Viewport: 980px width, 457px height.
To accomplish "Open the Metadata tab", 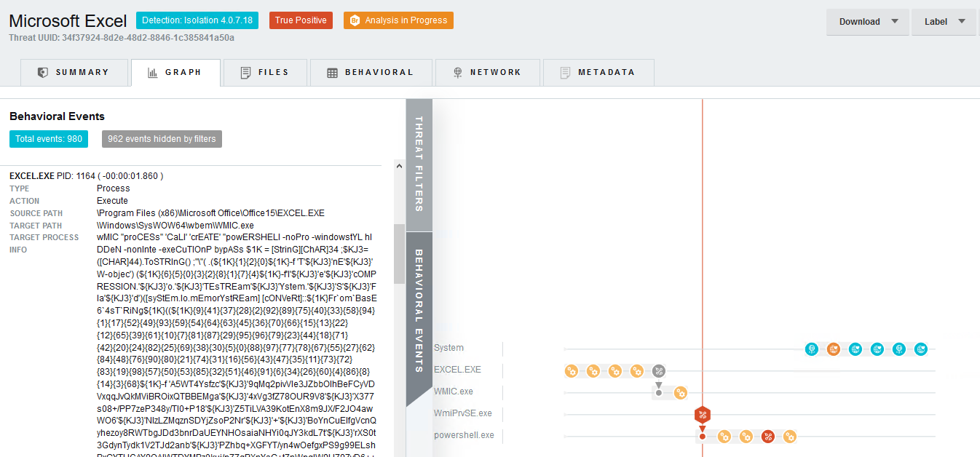I will tap(598, 73).
